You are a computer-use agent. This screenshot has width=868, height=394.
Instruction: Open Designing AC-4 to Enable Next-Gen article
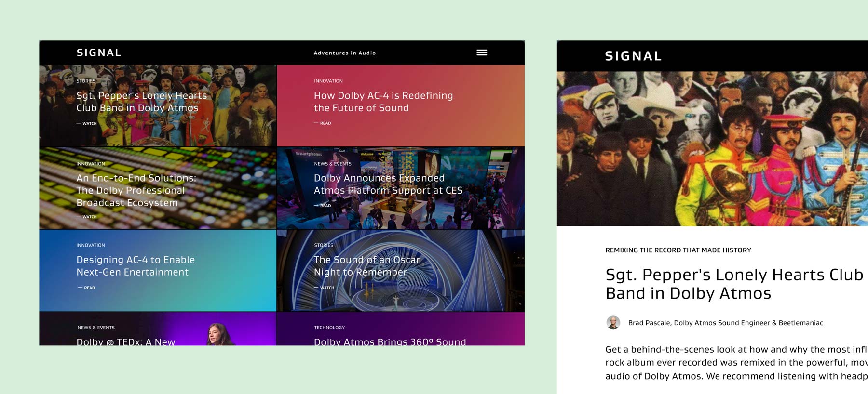[136, 266]
